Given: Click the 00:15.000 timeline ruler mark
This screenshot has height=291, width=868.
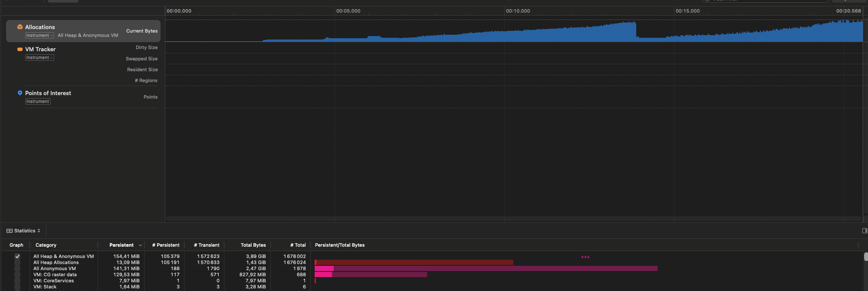Looking at the screenshot, I should point(688,11).
